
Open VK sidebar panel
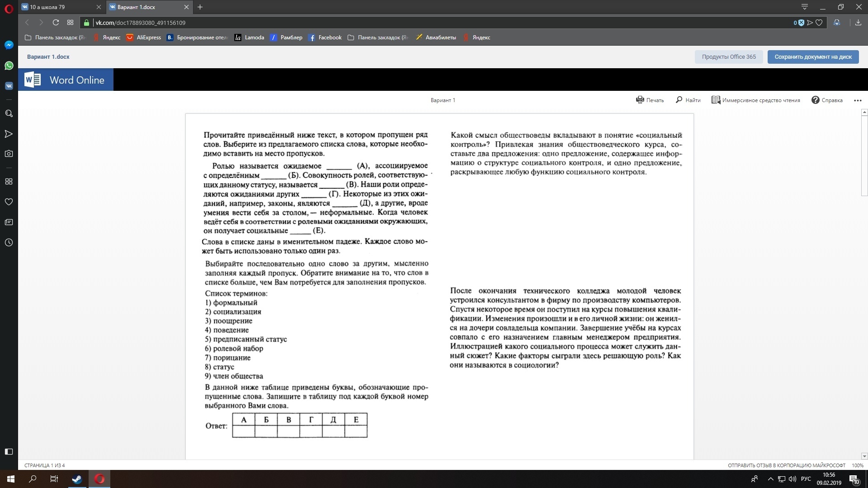click(9, 85)
